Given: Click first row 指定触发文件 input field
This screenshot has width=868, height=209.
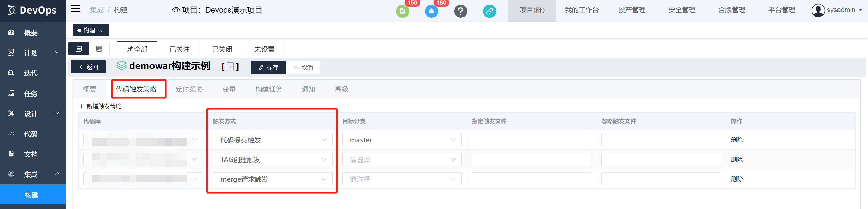Looking at the screenshot, I should pyautogui.click(x=531, y=140).
